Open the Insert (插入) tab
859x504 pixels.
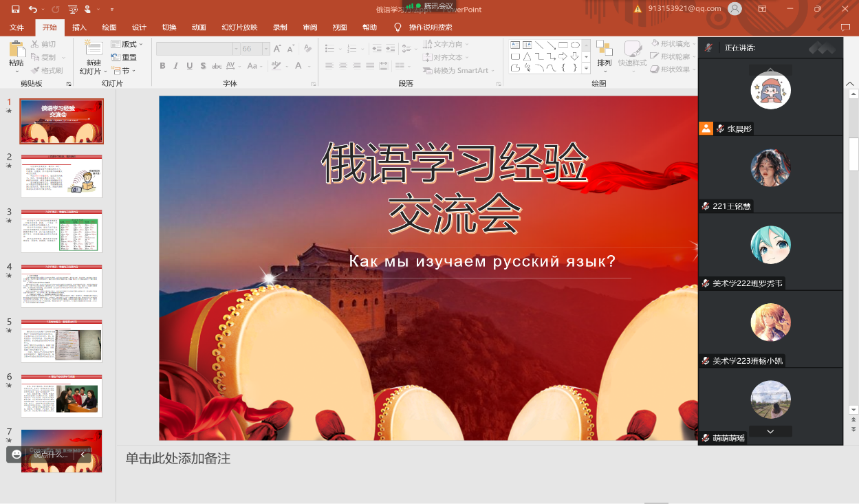[79, 28]
